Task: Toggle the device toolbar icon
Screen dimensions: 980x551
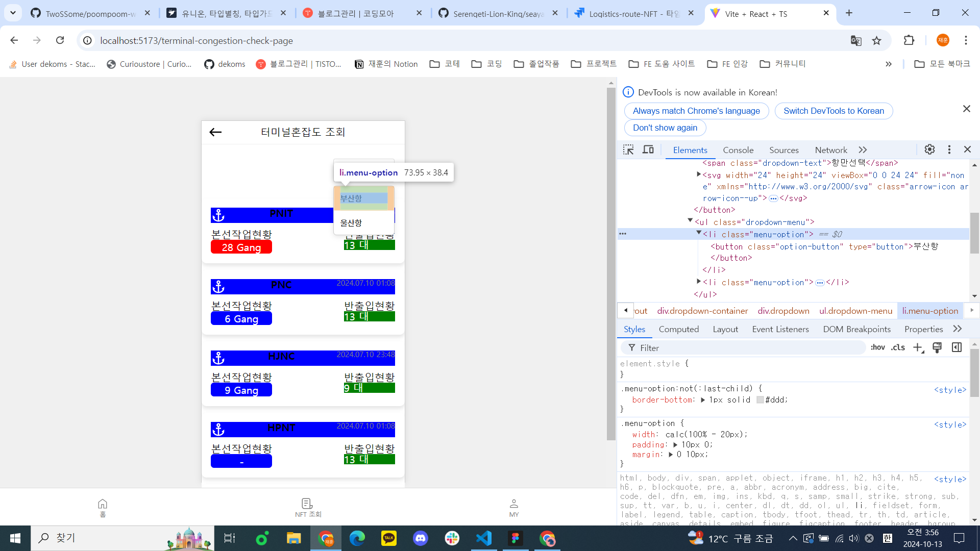Action: coord(648,149)
